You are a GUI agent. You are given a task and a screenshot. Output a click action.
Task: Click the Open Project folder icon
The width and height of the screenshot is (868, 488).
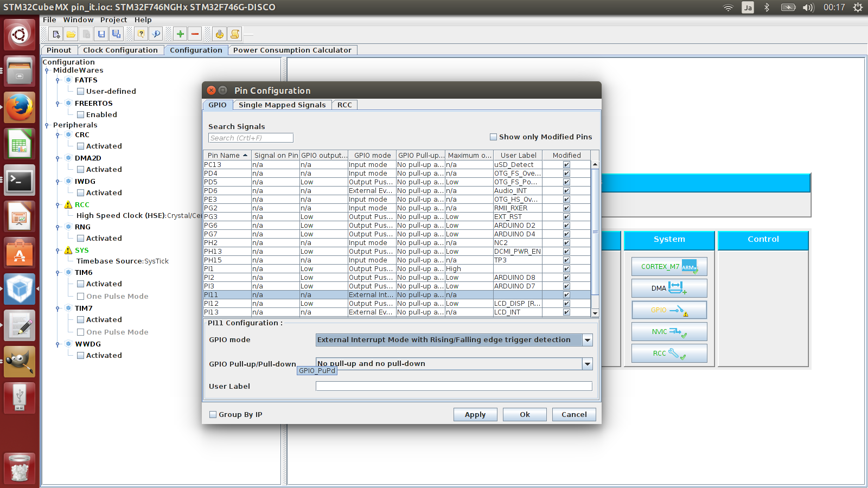pyautogui.click(x=71, y=34)
